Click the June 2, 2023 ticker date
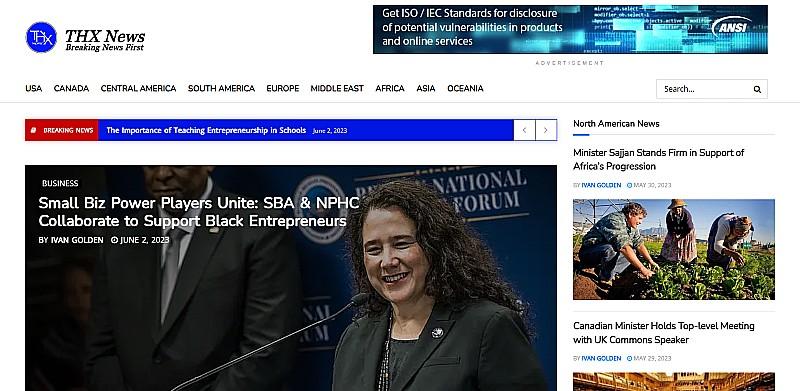 click(330, 131)
